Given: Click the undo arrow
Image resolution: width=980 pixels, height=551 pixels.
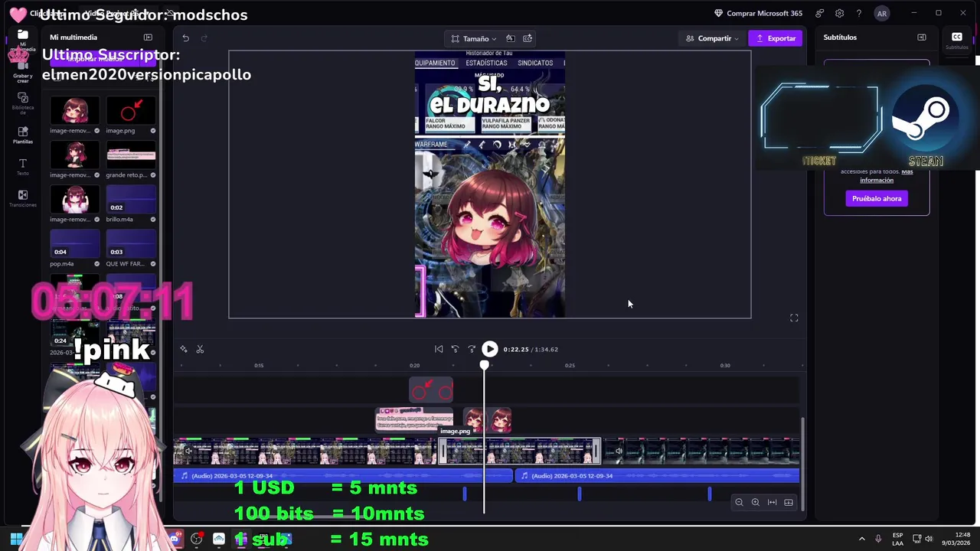Looking at the screenshot, I should [x=185, y=38].
